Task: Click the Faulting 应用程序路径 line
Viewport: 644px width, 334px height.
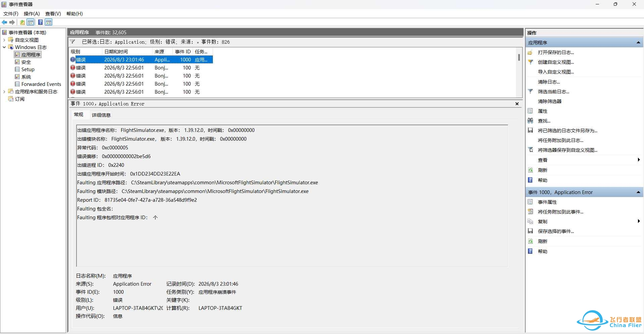Action: (x=198, y=183)
